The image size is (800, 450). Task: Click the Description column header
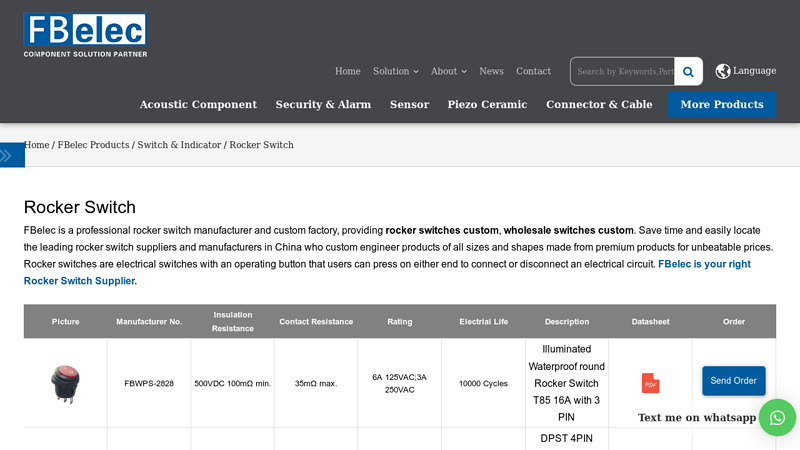[567, 321]
